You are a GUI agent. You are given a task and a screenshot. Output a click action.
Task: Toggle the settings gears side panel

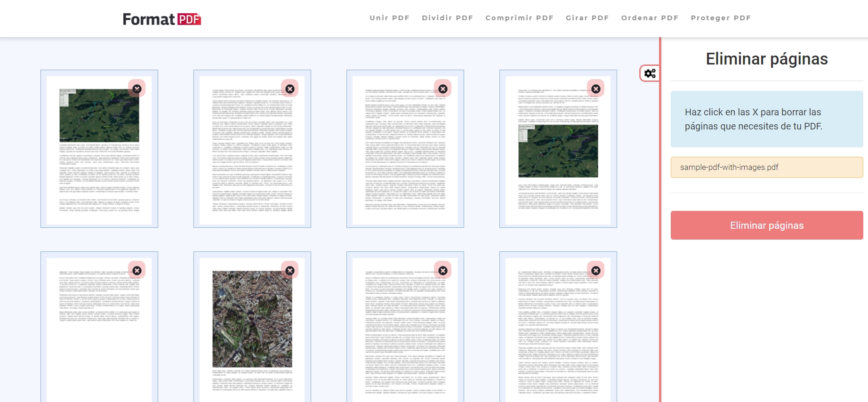pos(650,73)
